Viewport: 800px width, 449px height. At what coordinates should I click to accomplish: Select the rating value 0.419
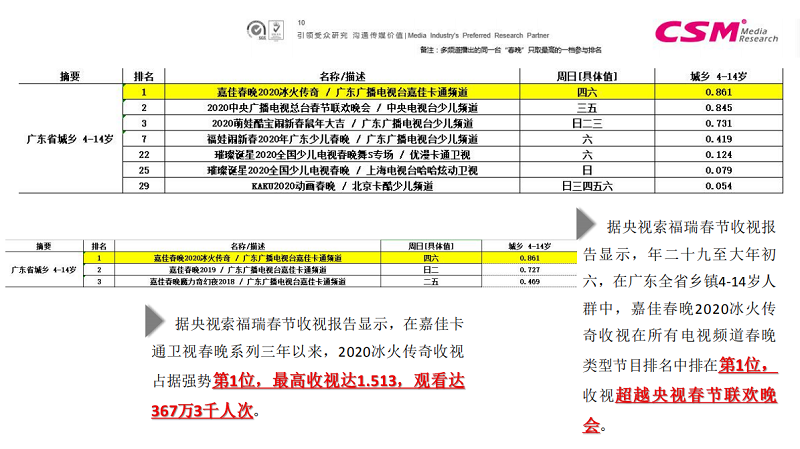click(718, 139)
